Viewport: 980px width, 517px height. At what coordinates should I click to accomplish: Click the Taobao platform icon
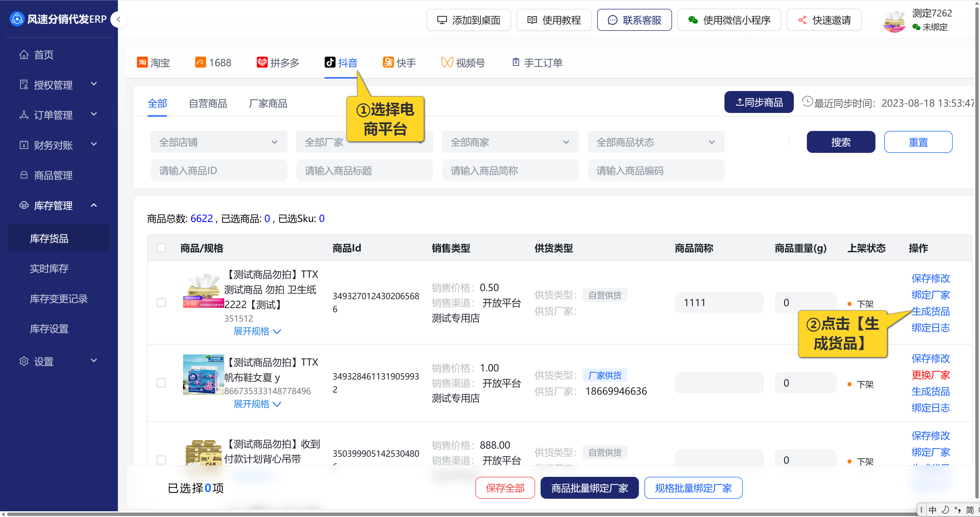(x=142, y=62)
